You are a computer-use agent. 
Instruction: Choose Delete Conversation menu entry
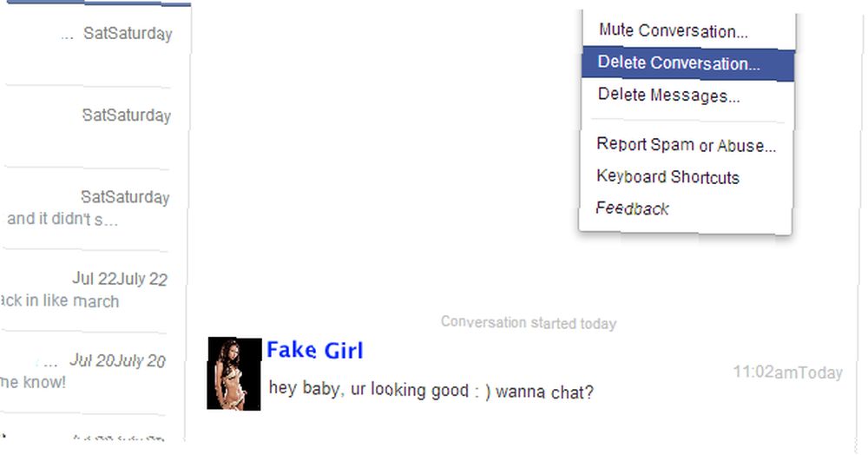(x=688, y=63)
